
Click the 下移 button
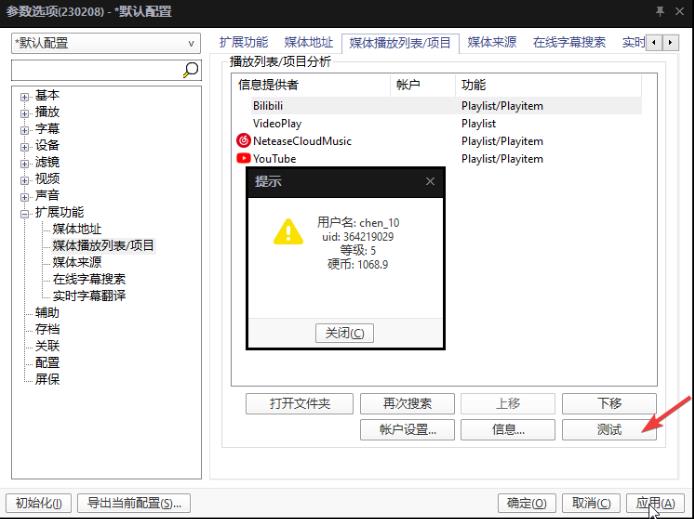609,404
